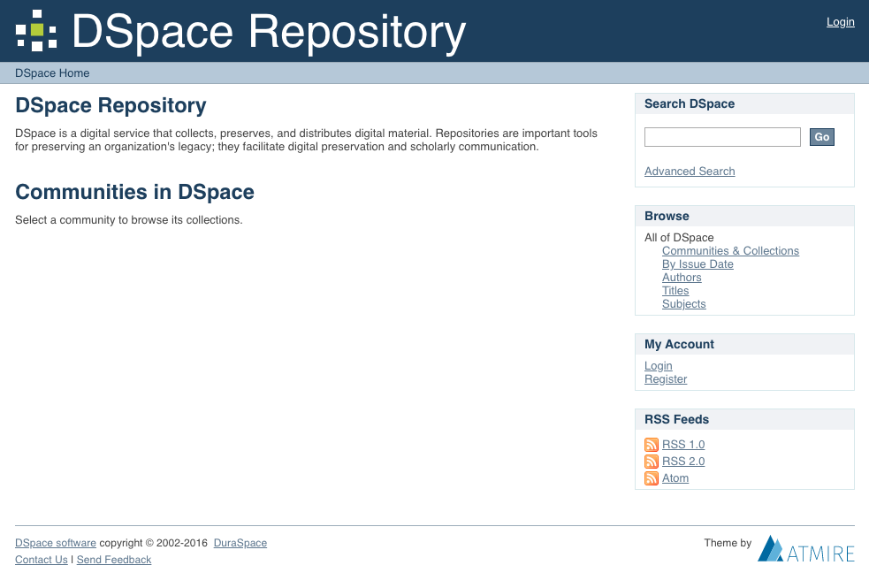Open the Atmire logo in footer

point(806,548)
